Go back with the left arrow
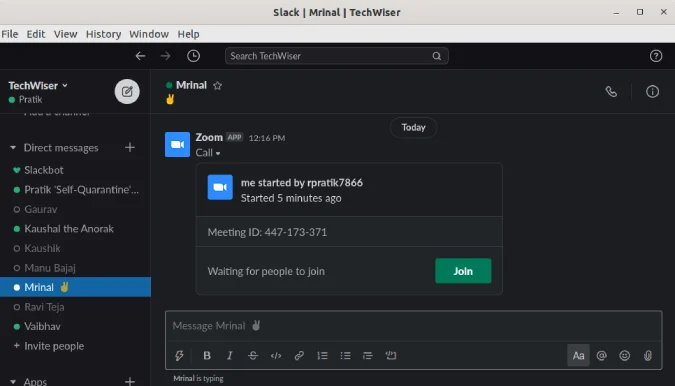 click(x=140, y=56)
